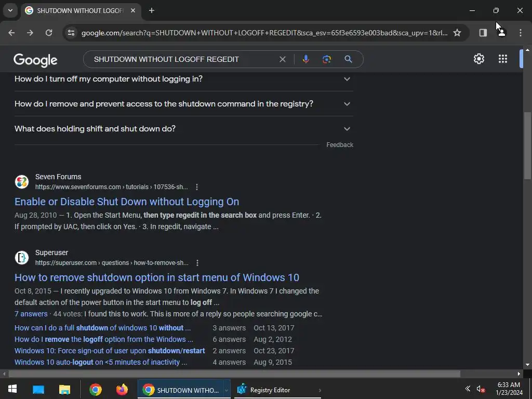Clear the search query with X
This screenshot has height=399, width=532.
click(282, 59)
